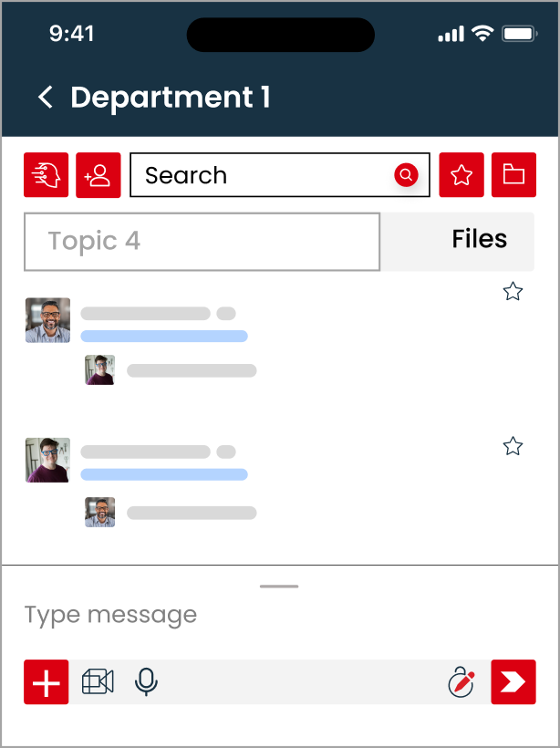
Task: Open the small reply avatar under first message
Action: (x=99, y=370)
